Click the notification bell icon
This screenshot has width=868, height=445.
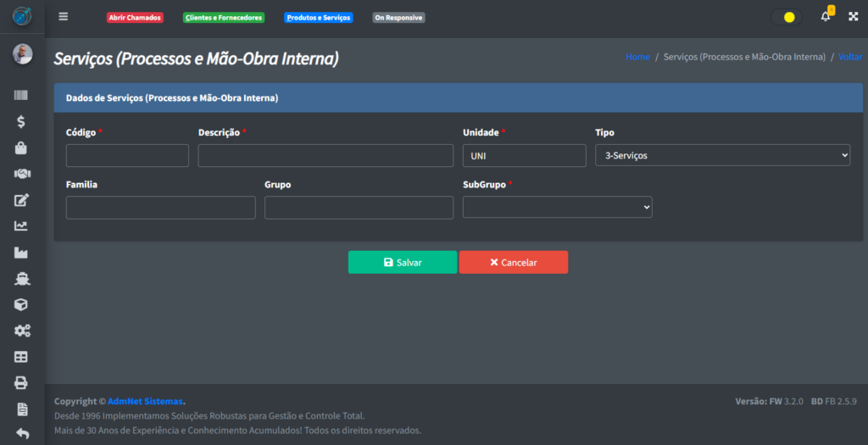[x=826, y=17]
